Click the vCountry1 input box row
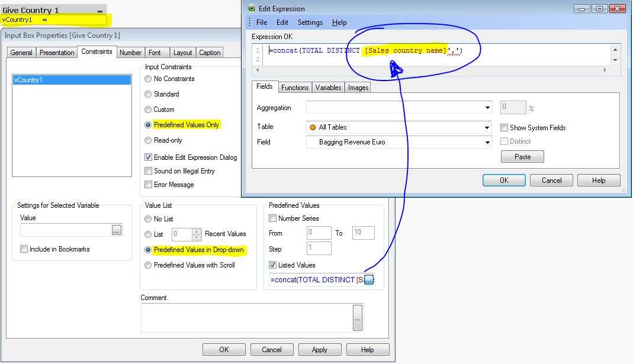This screenshot has height=364, width=633. point(54,20)
